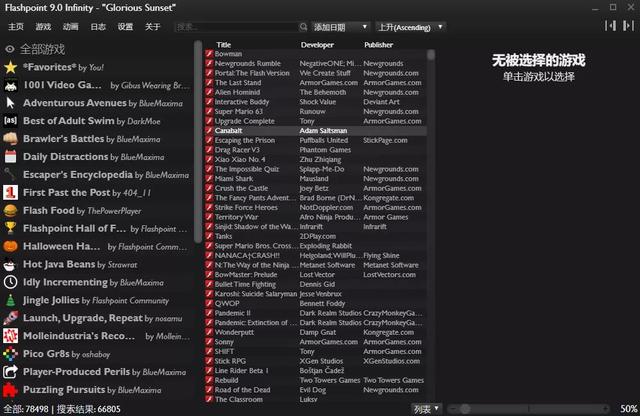
Task: Open the 设置 menu tab
Action: click(x=125, y=27)
